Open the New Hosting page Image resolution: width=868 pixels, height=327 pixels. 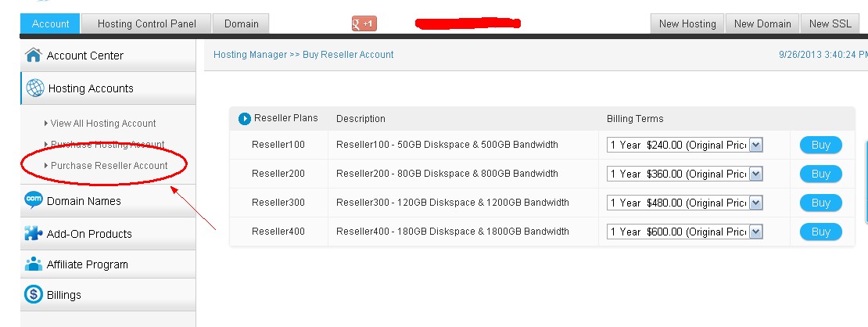pos(687,23)
